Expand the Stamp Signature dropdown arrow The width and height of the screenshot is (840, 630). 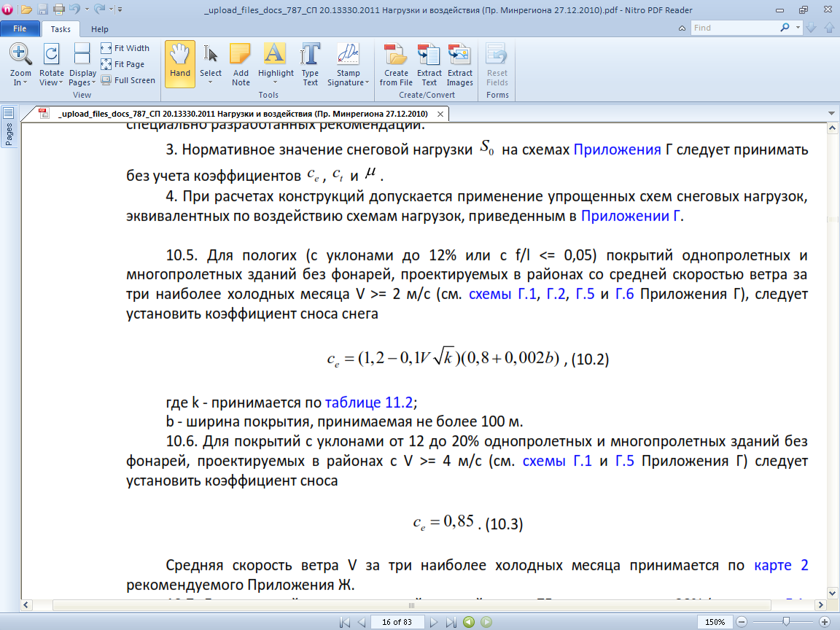367,82
